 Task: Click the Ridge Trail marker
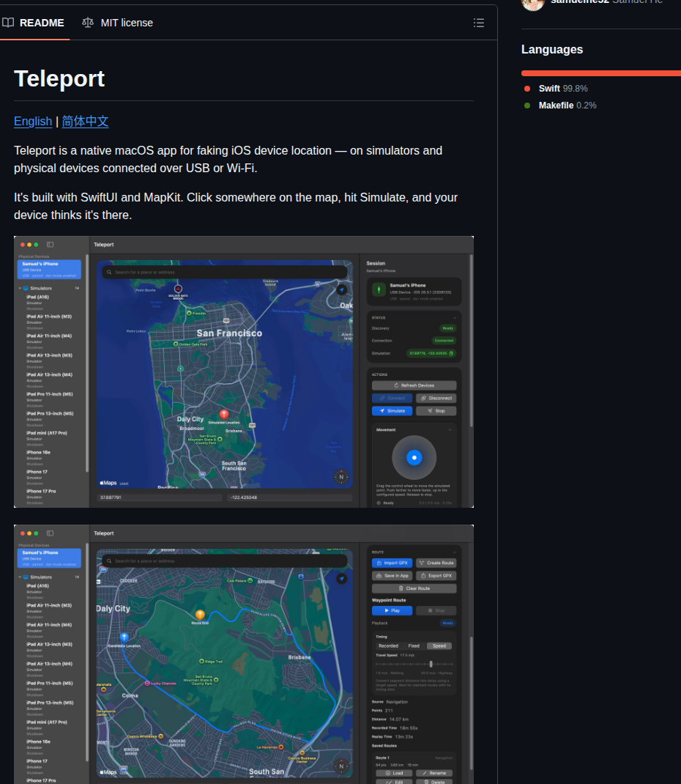(x=201, y=661)
